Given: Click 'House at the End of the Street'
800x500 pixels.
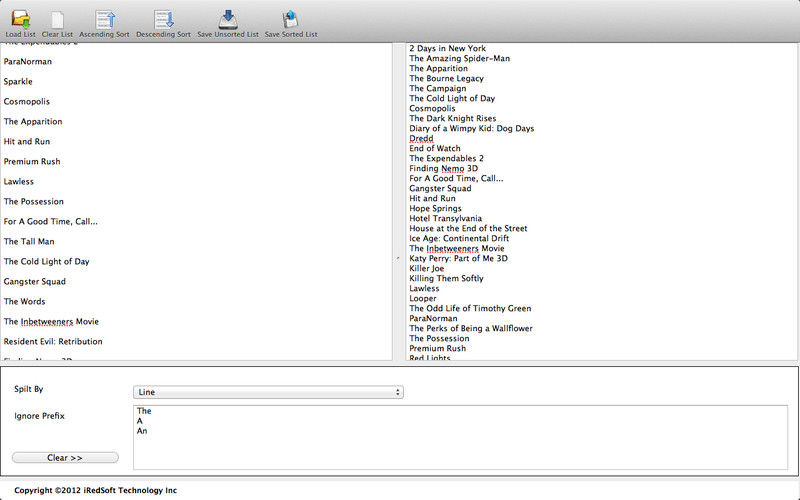Looking at the screenshot, I should 468,229.
